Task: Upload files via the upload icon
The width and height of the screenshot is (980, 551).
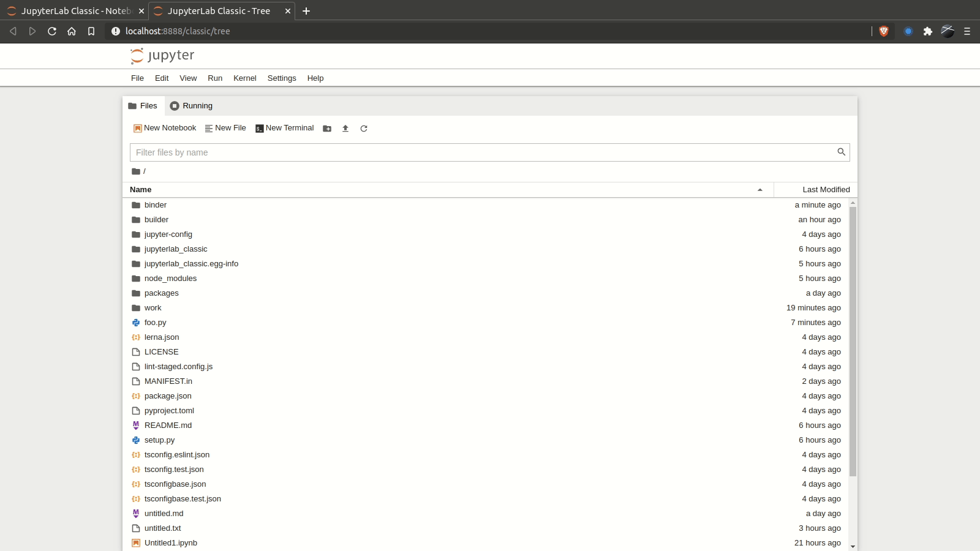Action: coord(345,129)
